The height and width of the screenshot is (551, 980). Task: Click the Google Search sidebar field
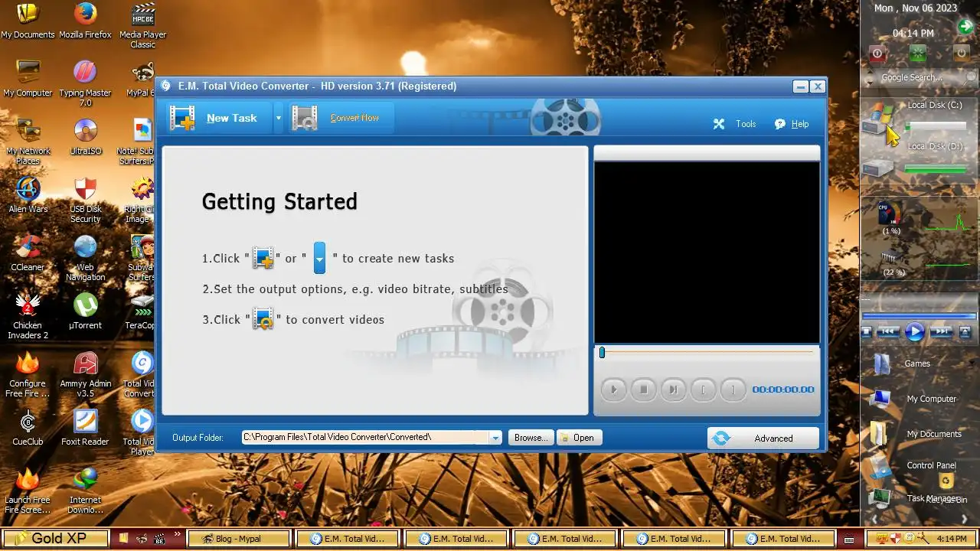tap(920, 77)
